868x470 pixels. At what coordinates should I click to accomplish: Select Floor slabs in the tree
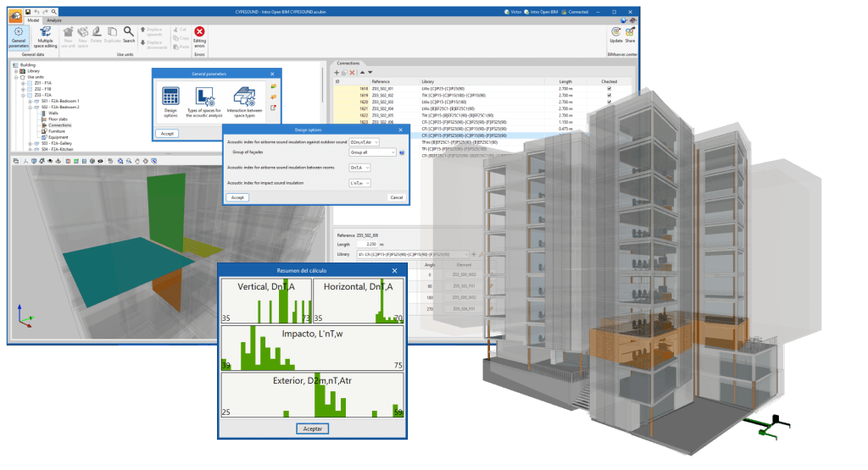pos(58,119)
